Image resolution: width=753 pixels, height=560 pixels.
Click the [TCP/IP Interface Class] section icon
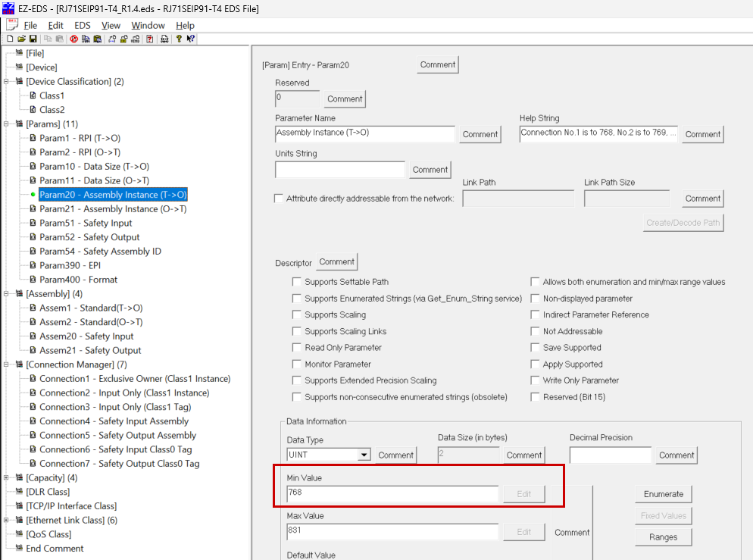click(x=19, y=505)
